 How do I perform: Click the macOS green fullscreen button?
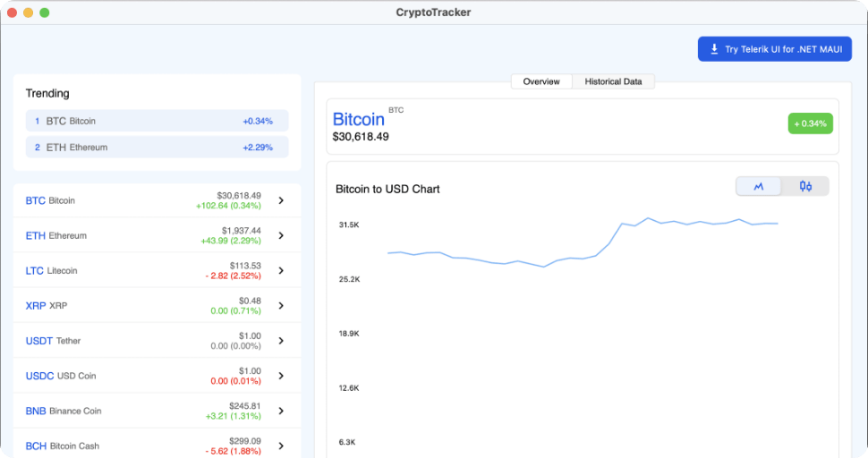[45, 13]
